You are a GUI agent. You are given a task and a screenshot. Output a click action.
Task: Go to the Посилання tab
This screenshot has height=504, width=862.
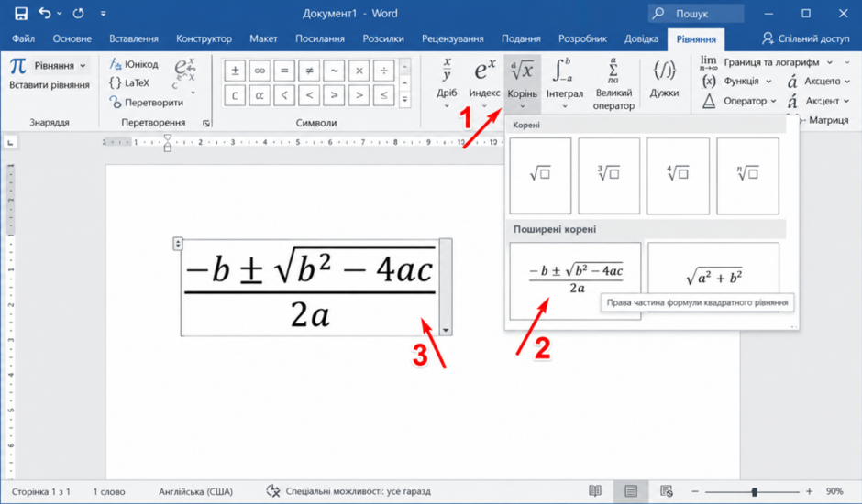point(320,38)
